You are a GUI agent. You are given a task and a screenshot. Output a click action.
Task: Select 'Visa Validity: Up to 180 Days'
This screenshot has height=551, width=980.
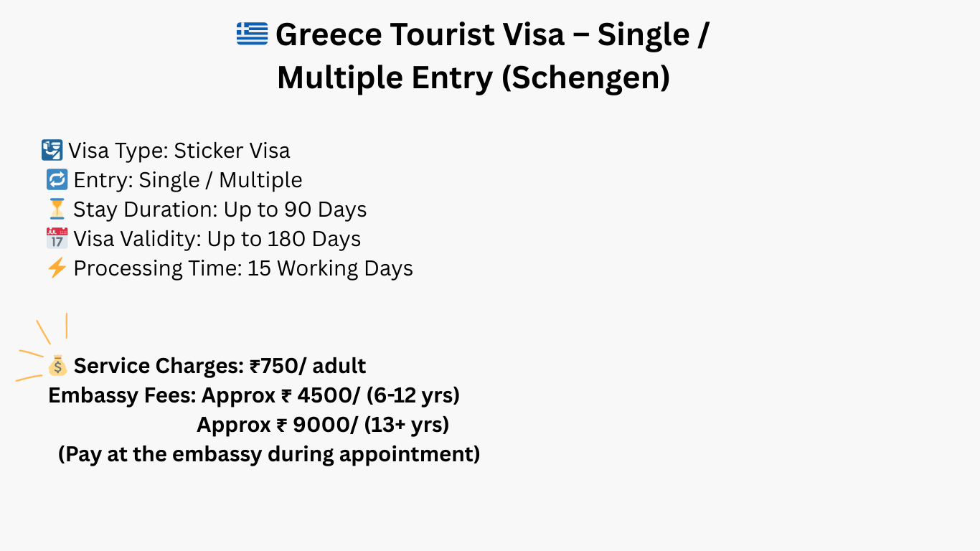pos(217,239)
